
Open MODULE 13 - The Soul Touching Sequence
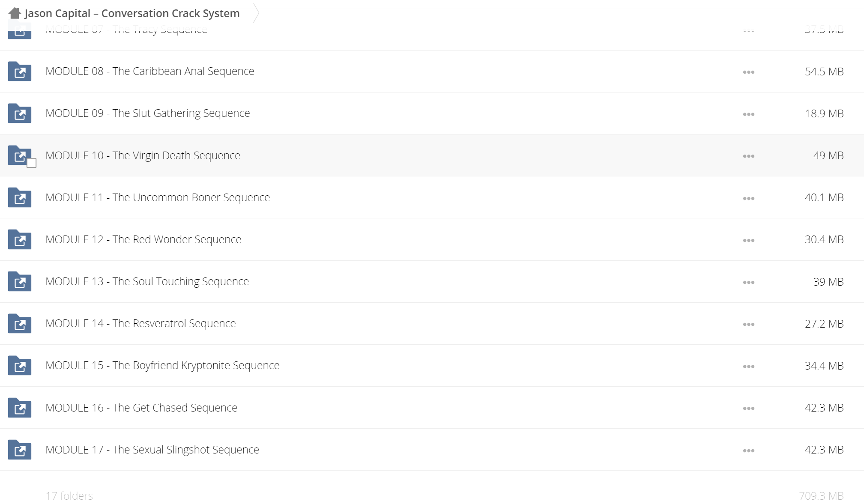click(147, 281)
